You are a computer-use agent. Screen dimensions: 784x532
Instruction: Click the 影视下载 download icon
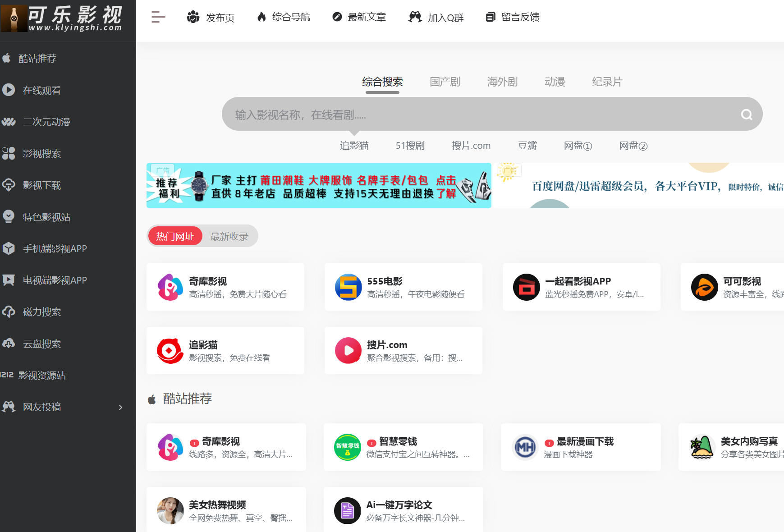(x=9, y=185)
